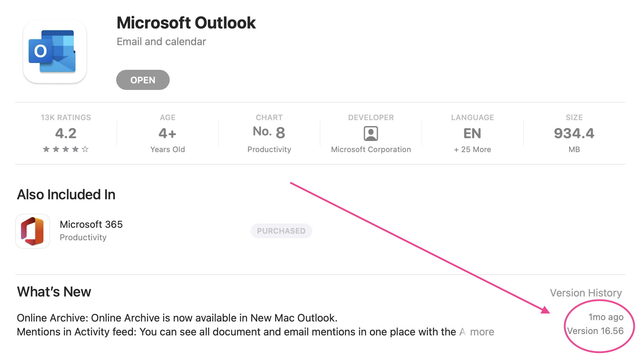
Task: Click the developer person icon
Action: [x=371, y=133]
